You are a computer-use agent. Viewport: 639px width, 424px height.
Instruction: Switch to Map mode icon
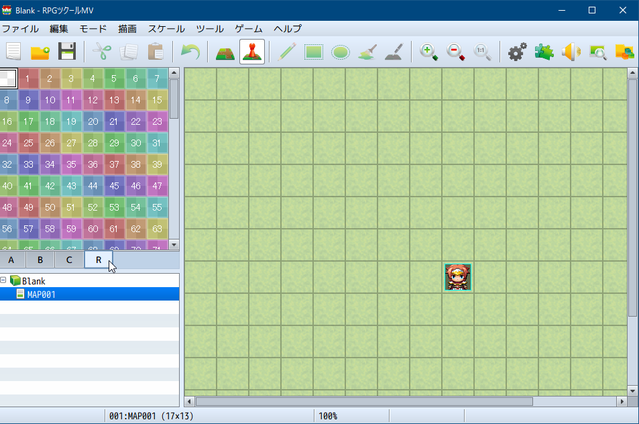(225, 52)
